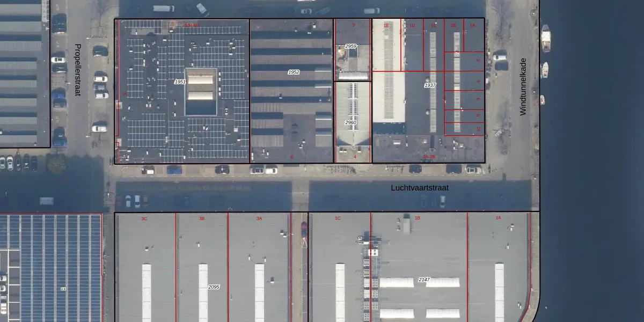
Task: Click the red car between buildings 2095 and 2147
Action: pos(304,230)
